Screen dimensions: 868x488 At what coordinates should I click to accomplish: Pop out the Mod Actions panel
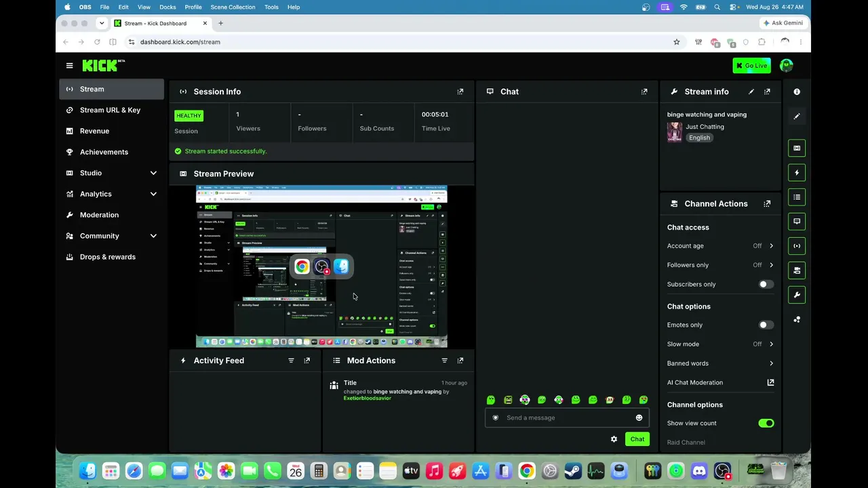(x=460, y=361)
